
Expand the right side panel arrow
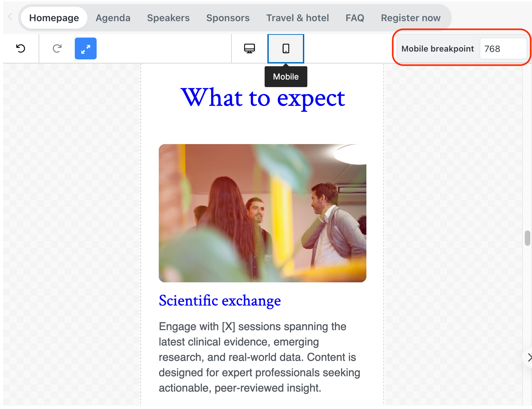[529, 357]
